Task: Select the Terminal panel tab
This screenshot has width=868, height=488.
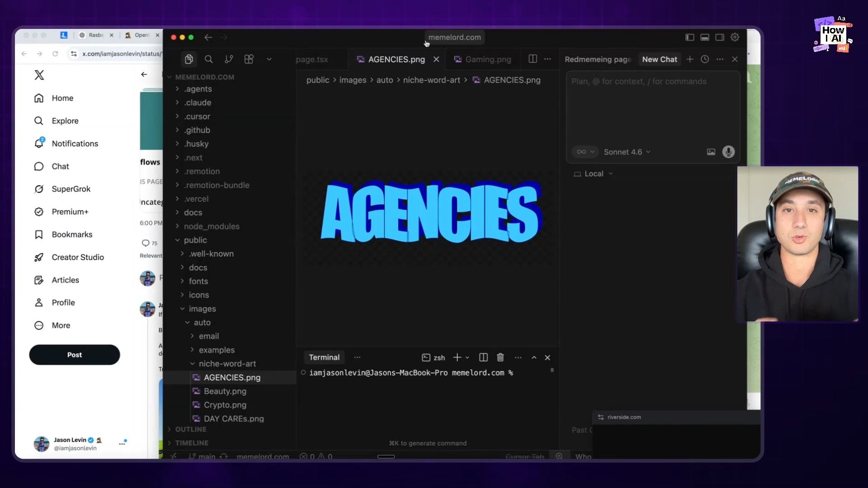Action: (x=324, y=357)
